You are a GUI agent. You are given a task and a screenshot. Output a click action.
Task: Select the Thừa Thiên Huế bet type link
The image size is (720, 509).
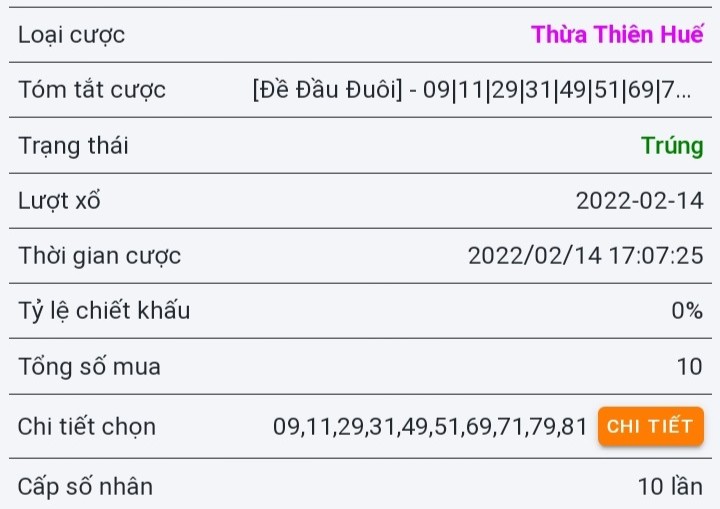tap(617, 34)
